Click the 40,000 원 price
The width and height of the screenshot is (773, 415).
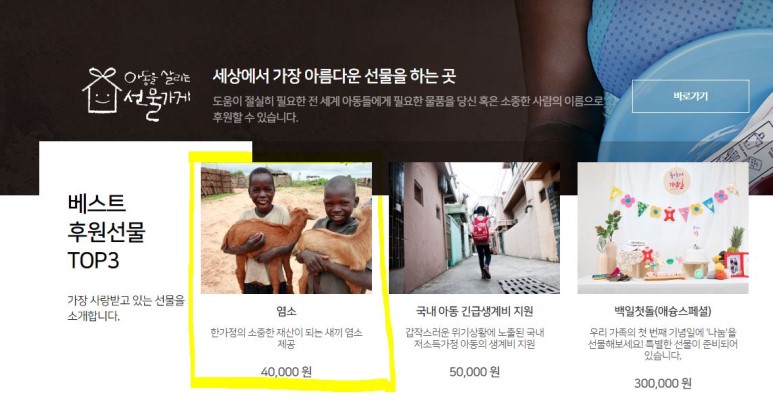286,372
